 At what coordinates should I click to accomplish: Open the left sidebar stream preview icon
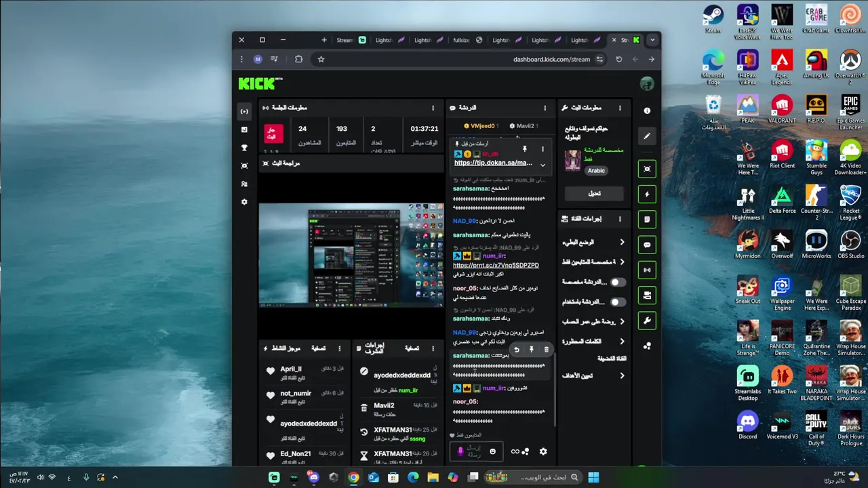tap(245, 165)
